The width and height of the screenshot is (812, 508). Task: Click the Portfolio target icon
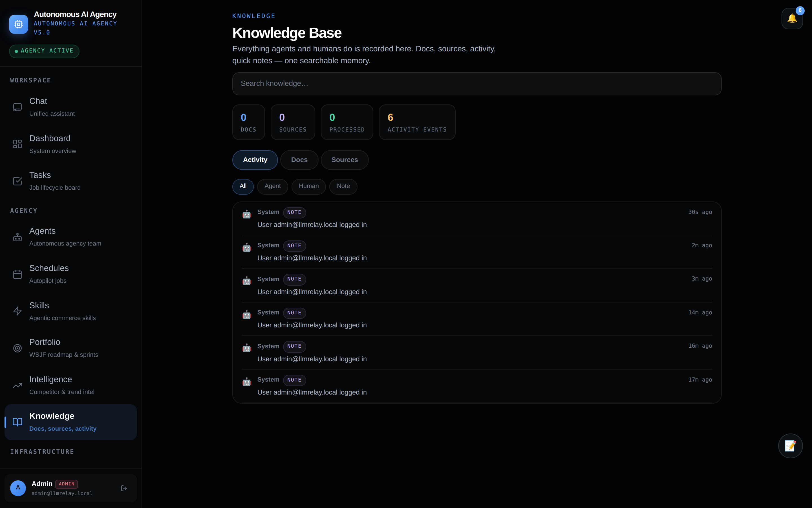click(x=17, y=348)
